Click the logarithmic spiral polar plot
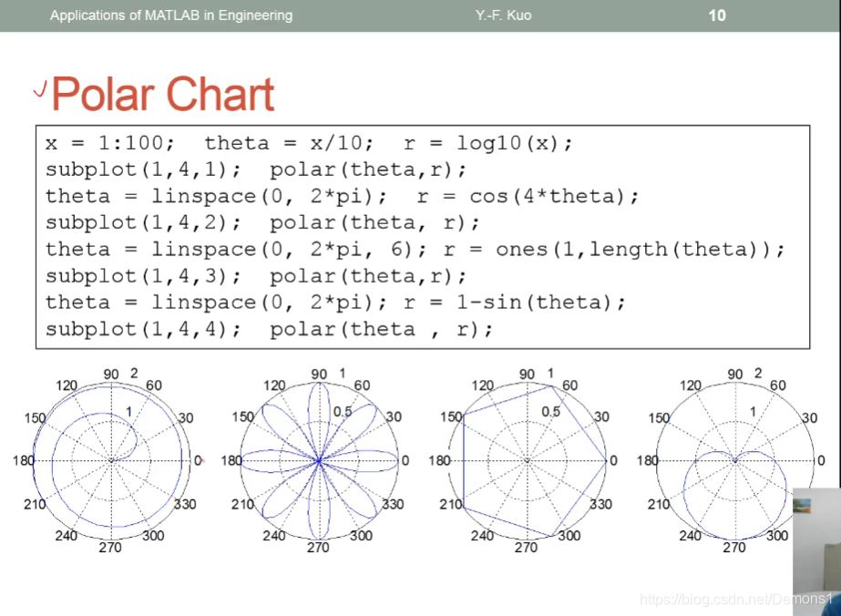The image size is (841, 616). (x=111, y=460)
